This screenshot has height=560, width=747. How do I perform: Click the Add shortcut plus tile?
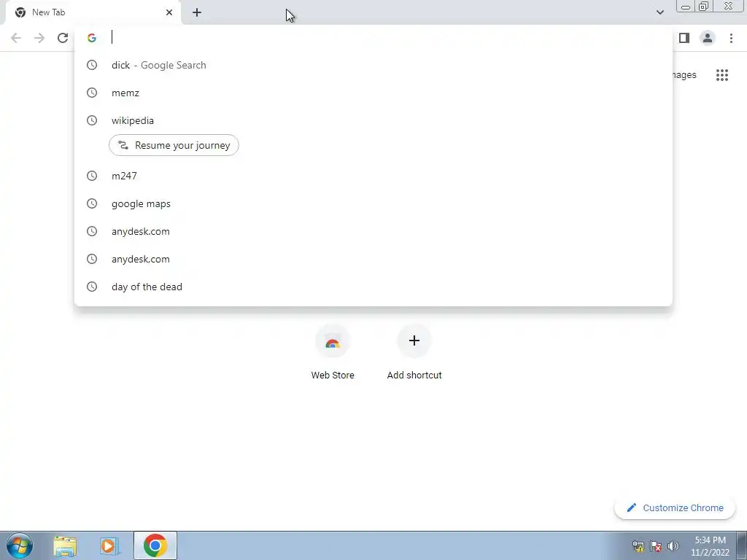[414, 352]
